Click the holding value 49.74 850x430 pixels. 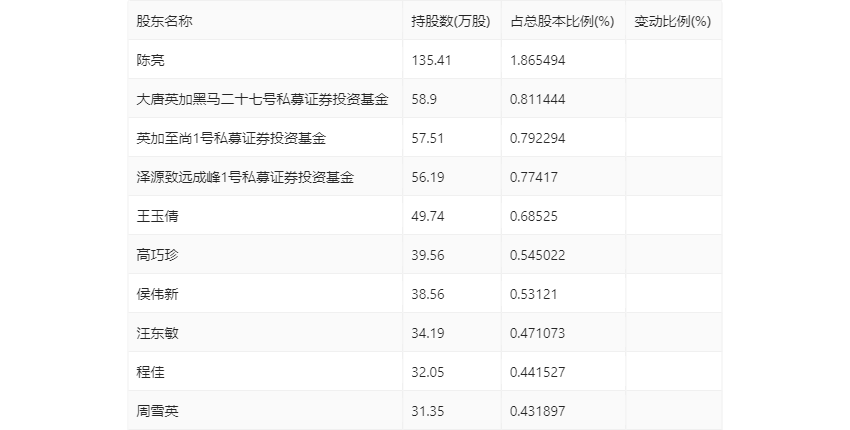[428, 216]
